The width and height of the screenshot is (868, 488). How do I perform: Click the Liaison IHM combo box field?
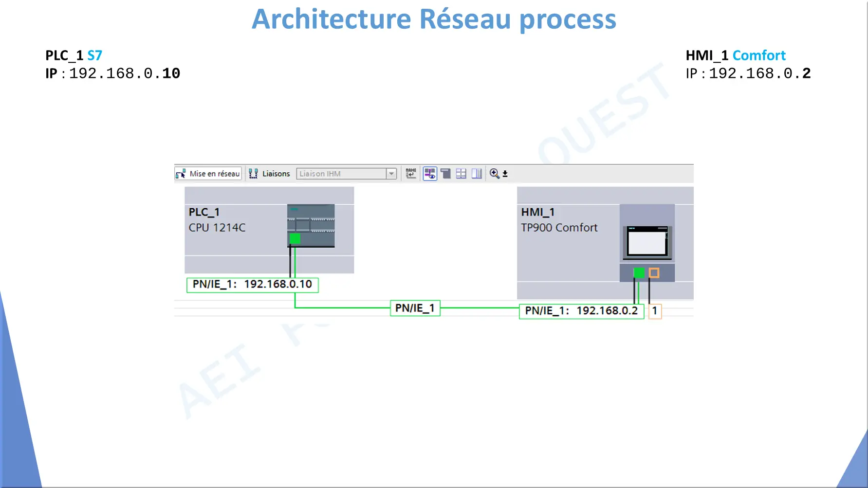pyautogui.click(x=346, y=174)
